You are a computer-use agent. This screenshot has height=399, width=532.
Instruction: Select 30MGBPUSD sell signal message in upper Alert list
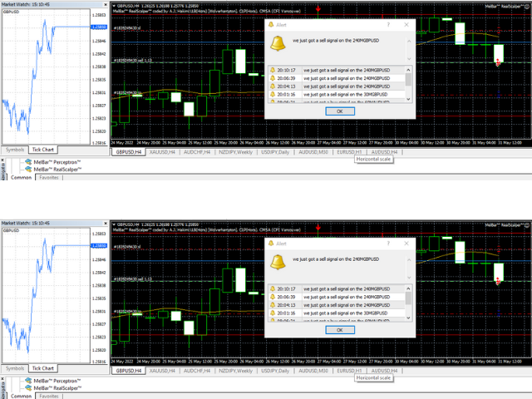[x=346, y=95]
